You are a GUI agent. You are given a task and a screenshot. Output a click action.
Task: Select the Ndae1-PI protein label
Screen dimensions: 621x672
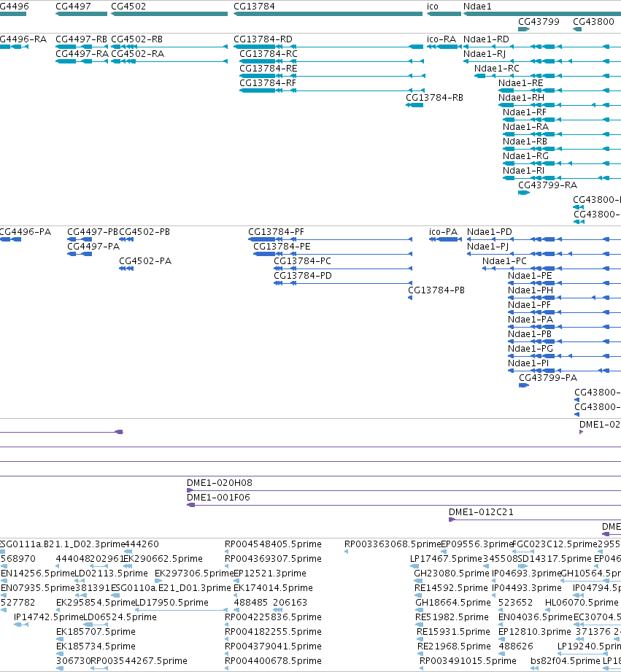[x=528, y=363]
